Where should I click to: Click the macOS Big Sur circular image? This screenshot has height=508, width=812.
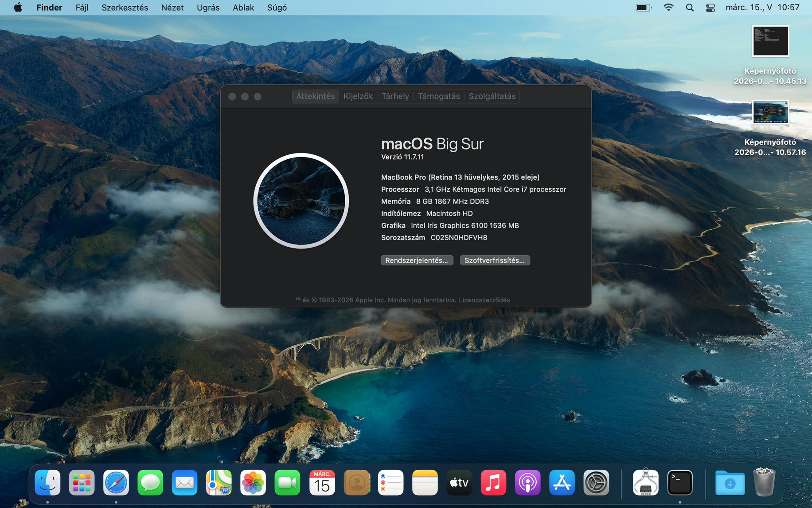pyautogui.click(x=301, y=201)
